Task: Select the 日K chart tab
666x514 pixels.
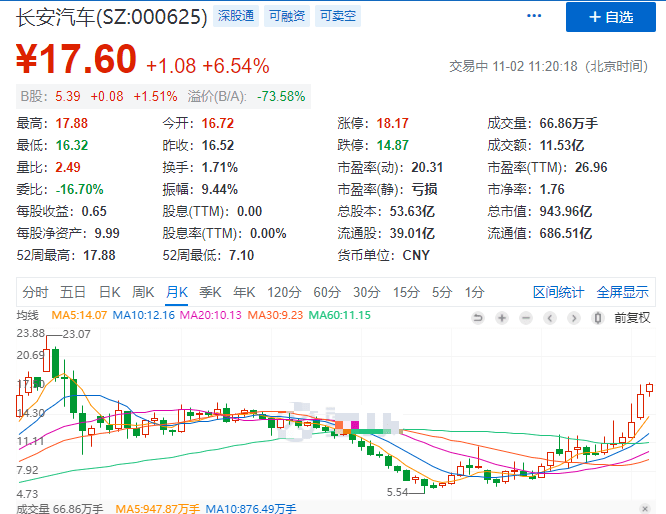Action: click(109, 292)
